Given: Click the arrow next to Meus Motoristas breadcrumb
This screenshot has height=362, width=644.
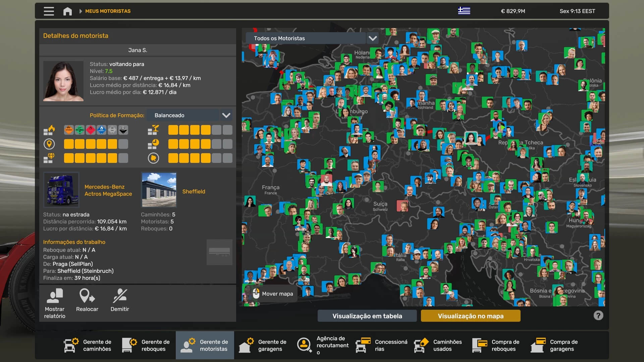Looking at the screenshot, I should point(80,11).
